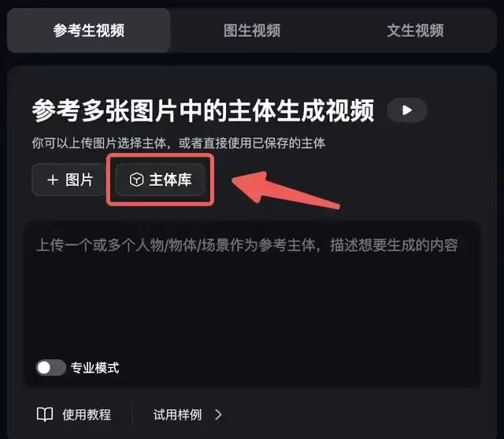Enable professional mode via 专业模式 label
Viewport: 504px width, 439px height.
94,367
